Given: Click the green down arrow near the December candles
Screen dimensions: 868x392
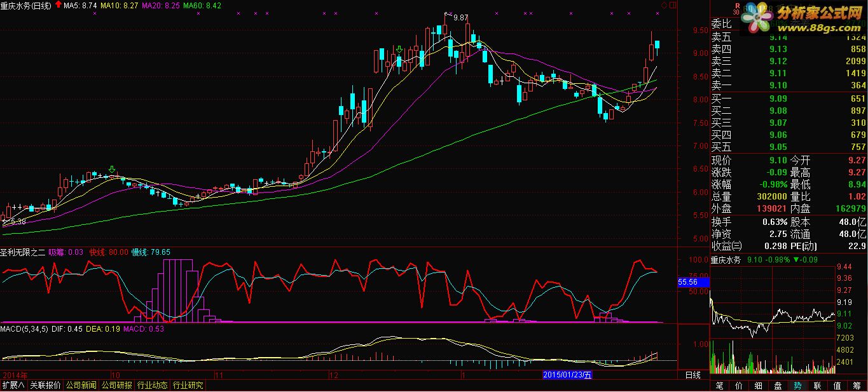Looking at the screenshot, I should point(399,50).
